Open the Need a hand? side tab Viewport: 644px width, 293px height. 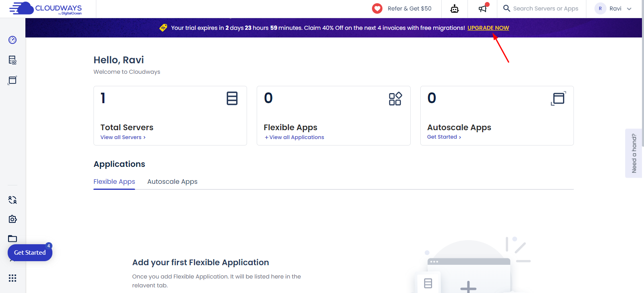point(634,153)
